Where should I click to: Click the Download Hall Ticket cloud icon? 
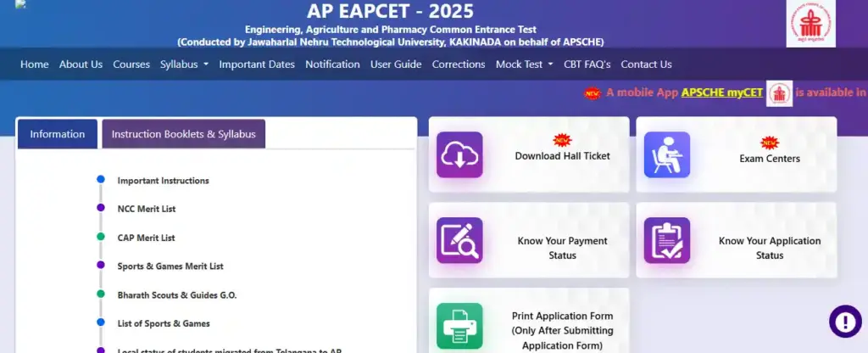(x=459, y=154)
